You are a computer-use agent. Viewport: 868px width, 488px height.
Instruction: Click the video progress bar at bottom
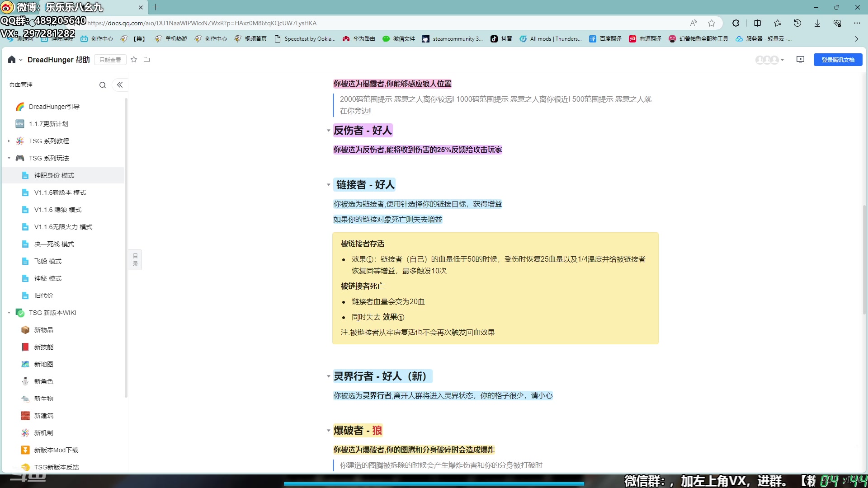click(434, 483)
